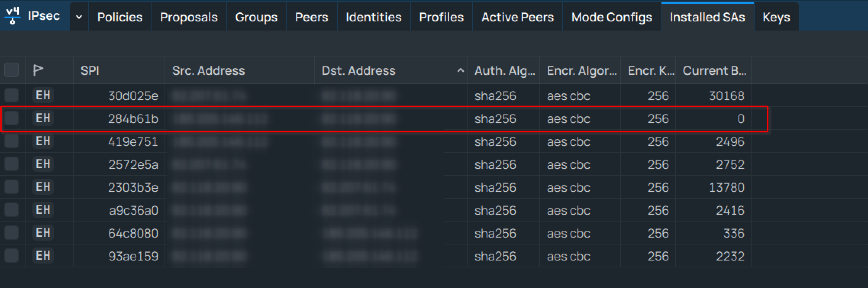This screenshot has height=288, width=868.
Task: Click the EH flag badge for SPI 284b61b
Action: pyautogui.click(x=43, y=118)
